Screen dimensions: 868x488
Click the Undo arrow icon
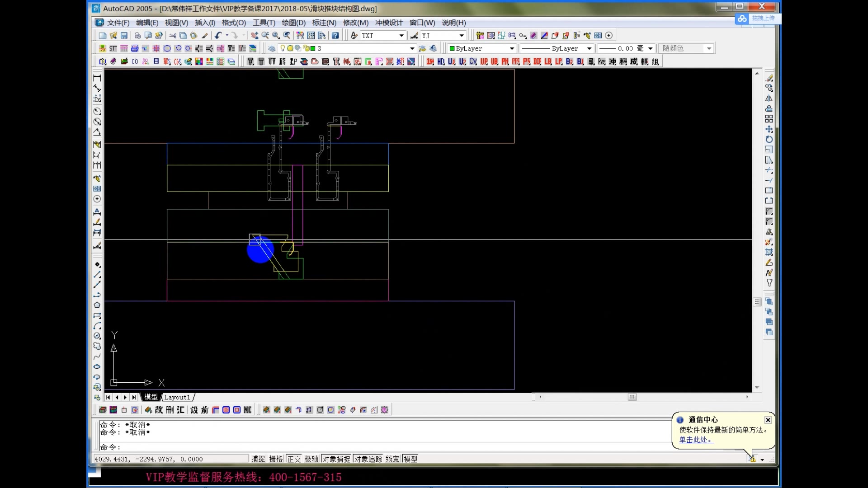pyautogui.click(x=218, y=35)
